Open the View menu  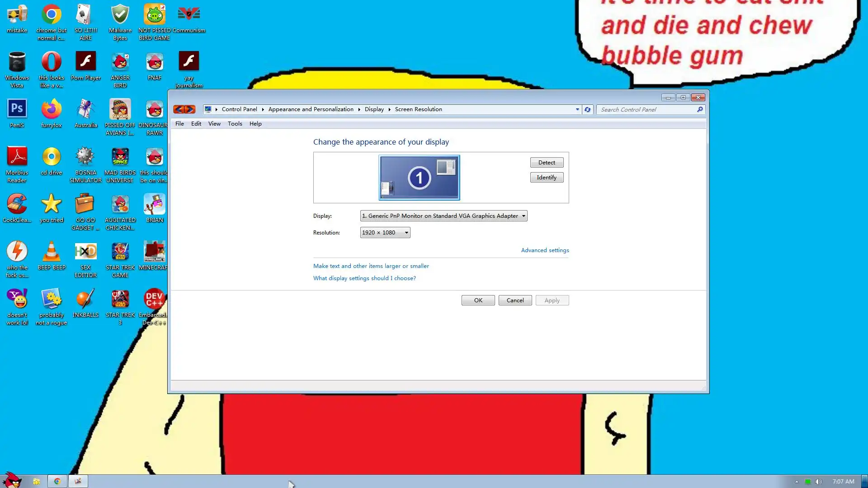click(x=214, y=124)
